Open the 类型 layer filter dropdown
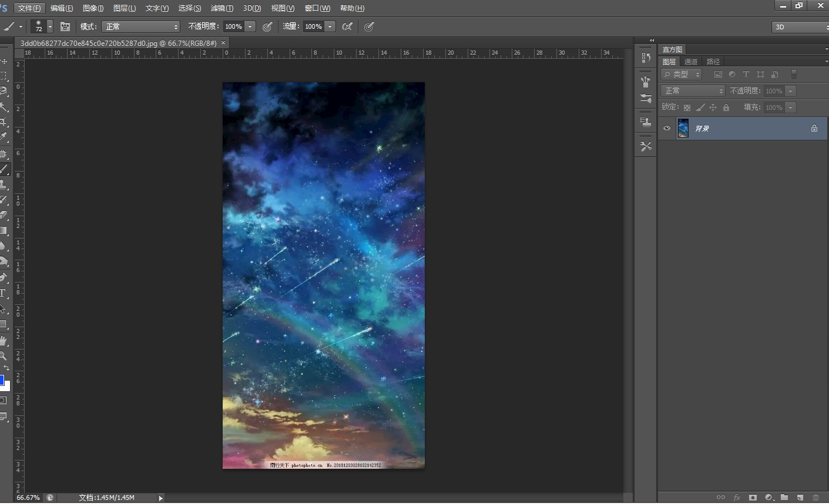This screenshot has width=829, height=504. (682, 75)
